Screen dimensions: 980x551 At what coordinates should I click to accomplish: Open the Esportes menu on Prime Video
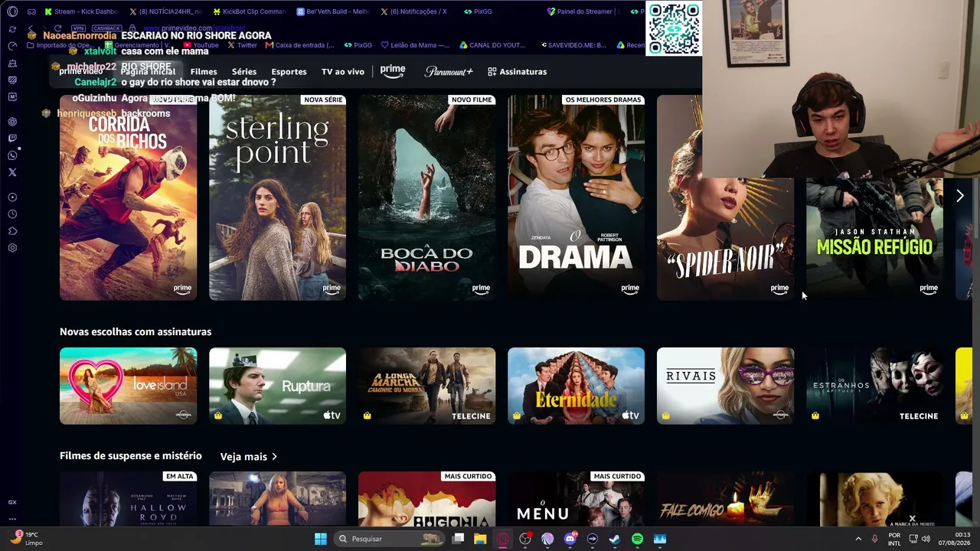(289, 72)
